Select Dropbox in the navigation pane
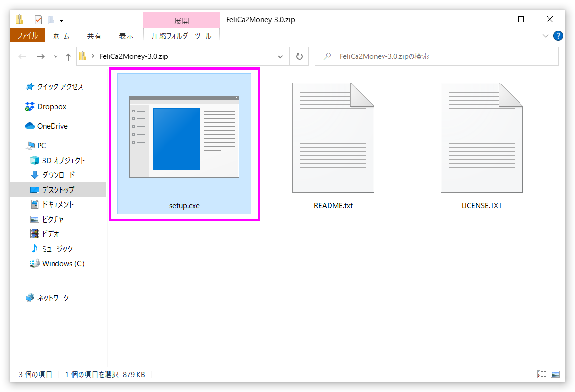This screenshot has width=575, height=392. (52, 107)
